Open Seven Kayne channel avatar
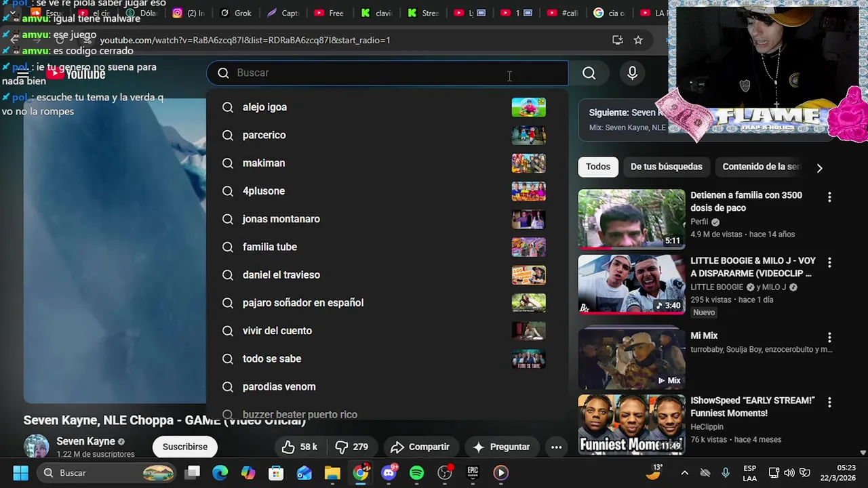This screenshot has width=868, height=488. (37, 447)
